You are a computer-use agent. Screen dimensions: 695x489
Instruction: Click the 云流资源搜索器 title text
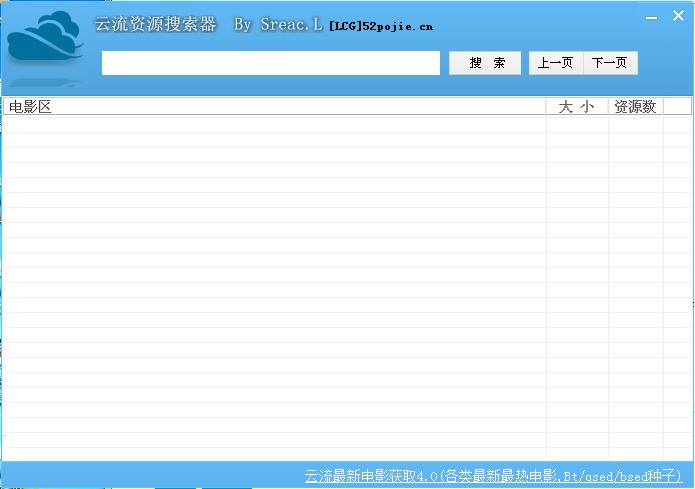click(156, 24)
